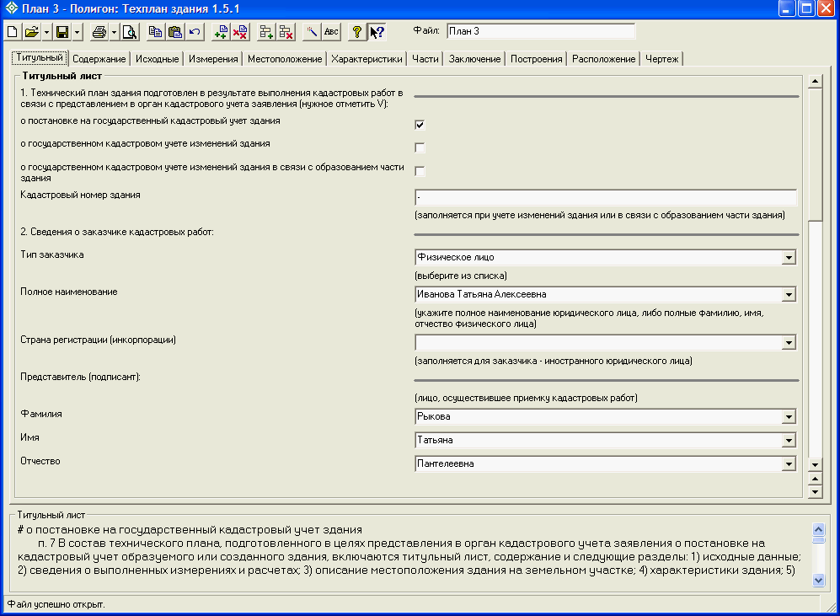Click the Титульный лист heading

tap(62, 76)
